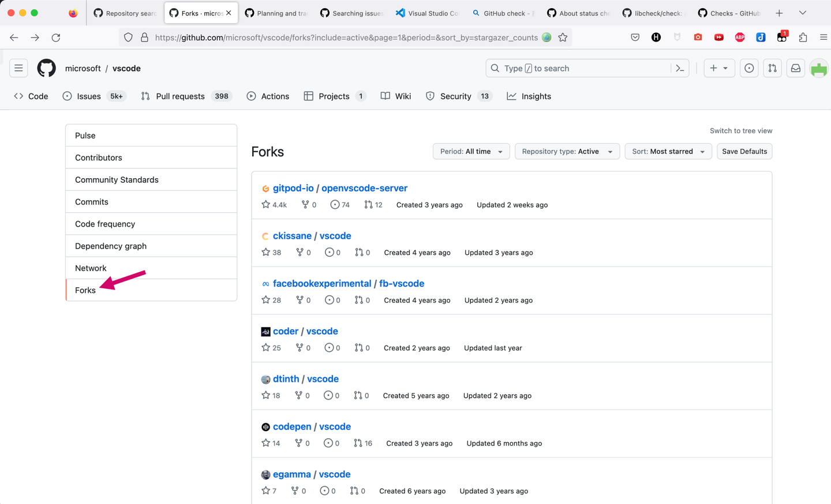831x504 pixels.
Task: Open the Issues tab
Action: [94, 96]
